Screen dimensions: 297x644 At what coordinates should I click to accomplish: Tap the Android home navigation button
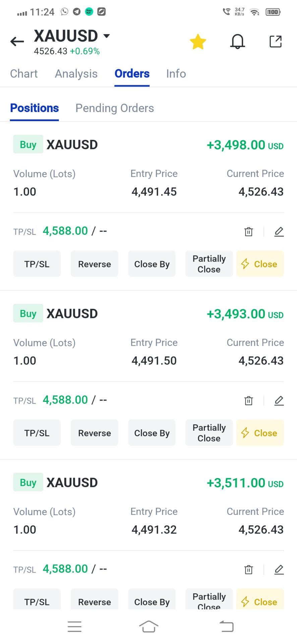coord(148,626)
